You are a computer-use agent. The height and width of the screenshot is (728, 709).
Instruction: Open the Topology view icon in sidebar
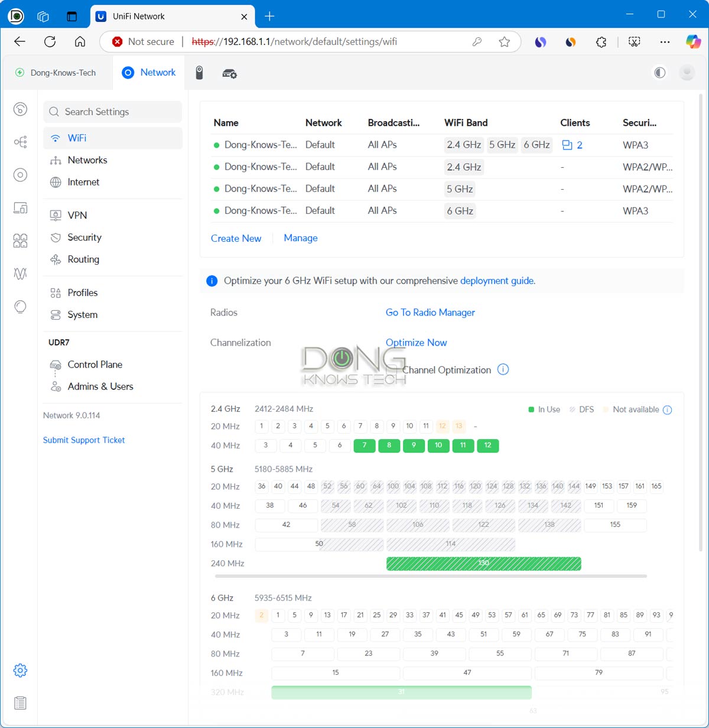coord(20,142)
